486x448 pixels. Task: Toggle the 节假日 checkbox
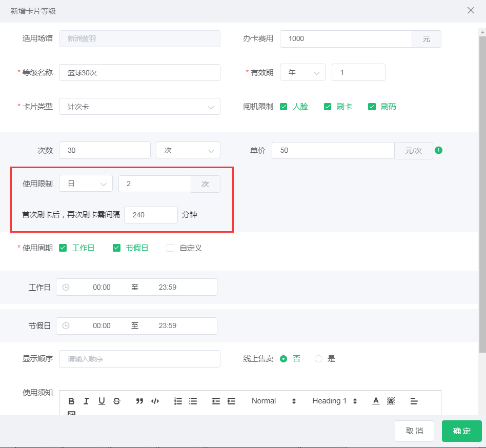click(117, 248)
